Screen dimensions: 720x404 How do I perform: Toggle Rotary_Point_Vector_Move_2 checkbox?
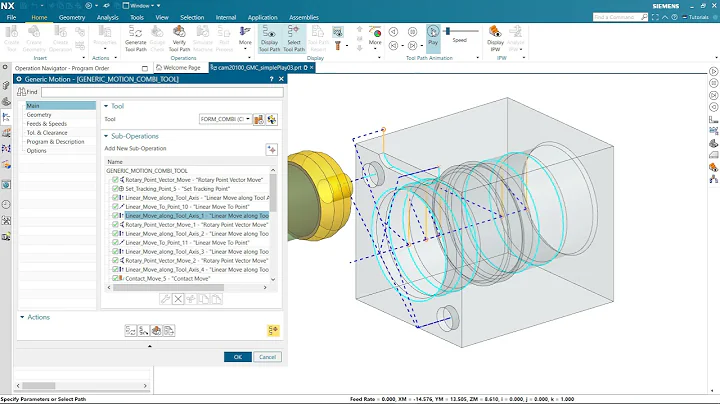(x=115, y=260)
